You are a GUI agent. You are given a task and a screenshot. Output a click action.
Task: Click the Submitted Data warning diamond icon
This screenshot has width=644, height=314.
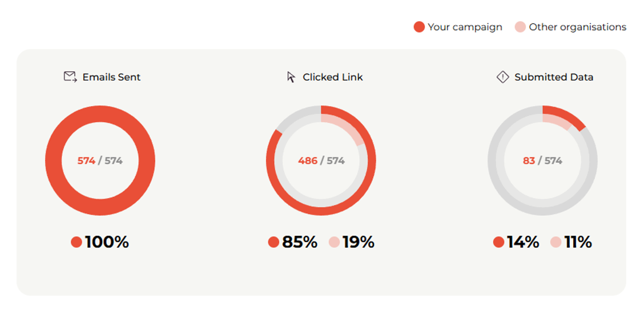coord(503,77)
